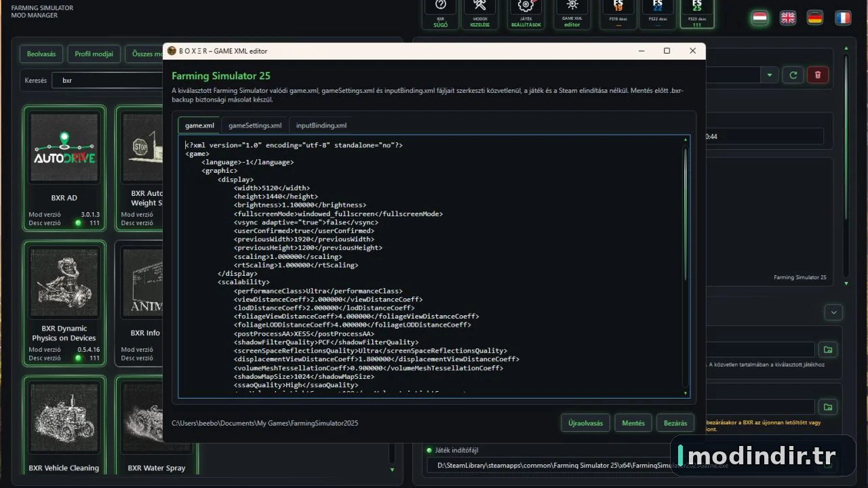The image size is (868, 488).
Task: Switch language to English flag
Action: [x=788, y=18]
